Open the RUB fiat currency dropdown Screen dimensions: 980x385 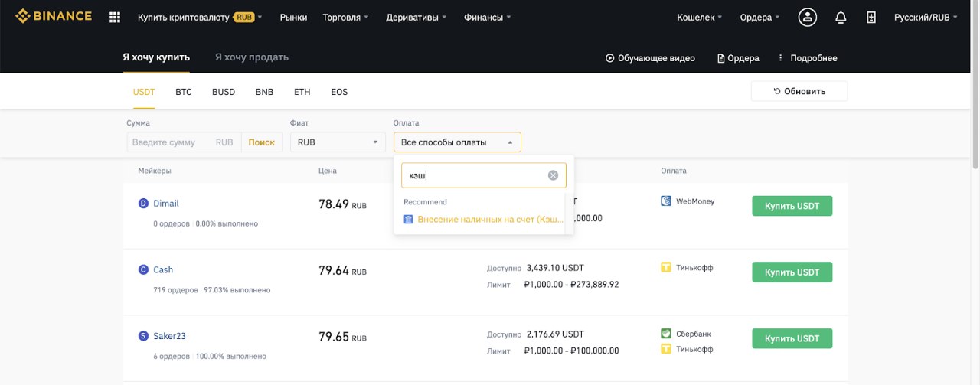(x=338, y=142)
